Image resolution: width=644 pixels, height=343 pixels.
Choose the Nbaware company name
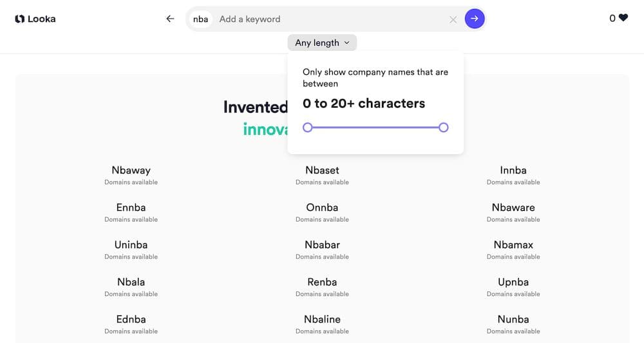pos(513,208)
